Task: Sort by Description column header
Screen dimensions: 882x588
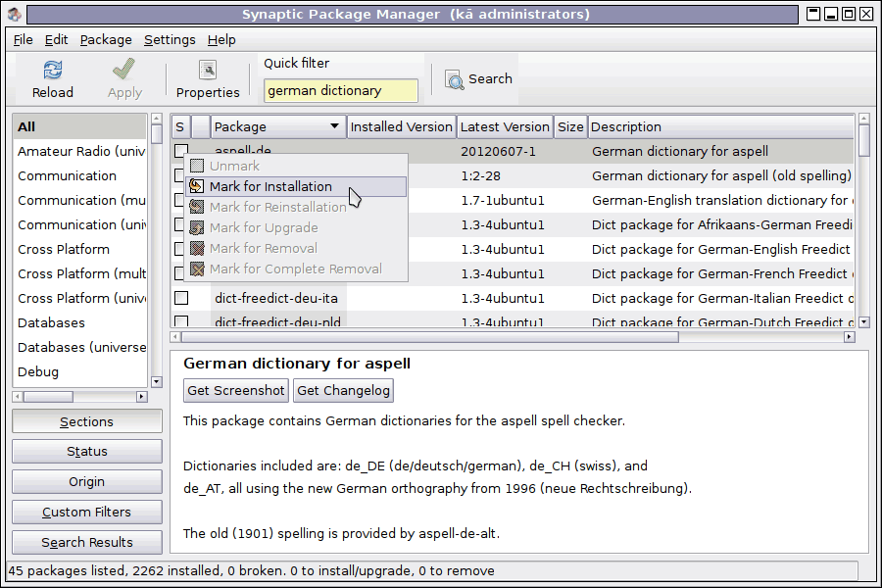Action: click(x=720, y=126)
